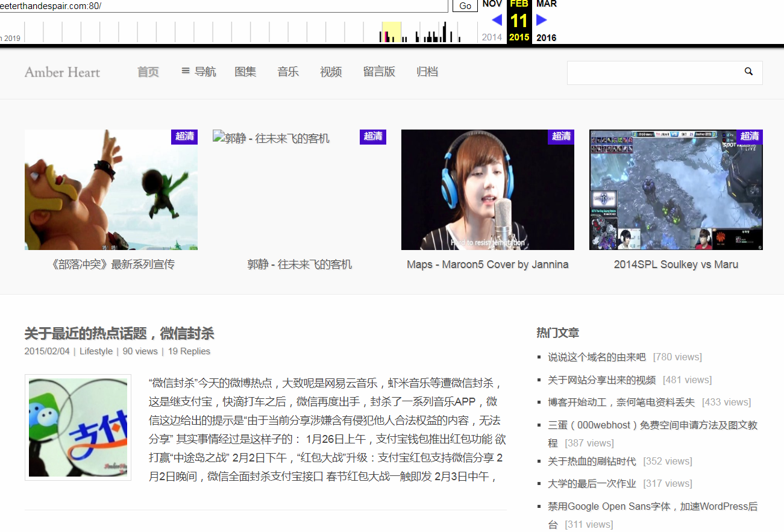The width and height of the screenshot is (784, 532).
Task: Click the Lifestyle category link
Action: coord(96,351)
